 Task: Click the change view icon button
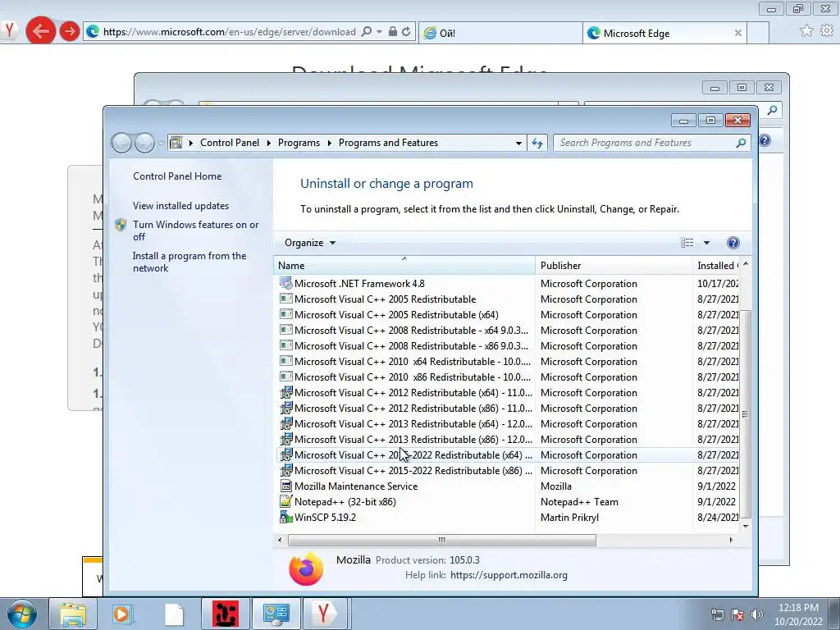point(687,243)
